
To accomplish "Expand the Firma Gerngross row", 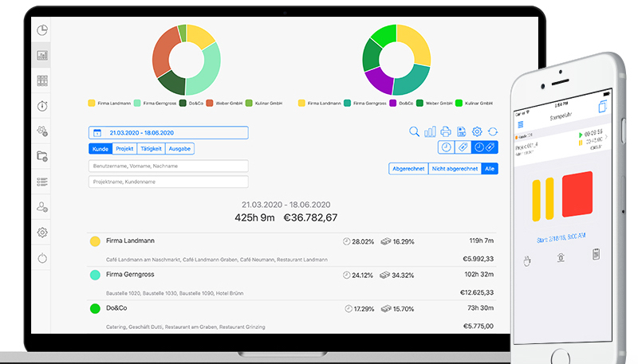I will (292, 284).
